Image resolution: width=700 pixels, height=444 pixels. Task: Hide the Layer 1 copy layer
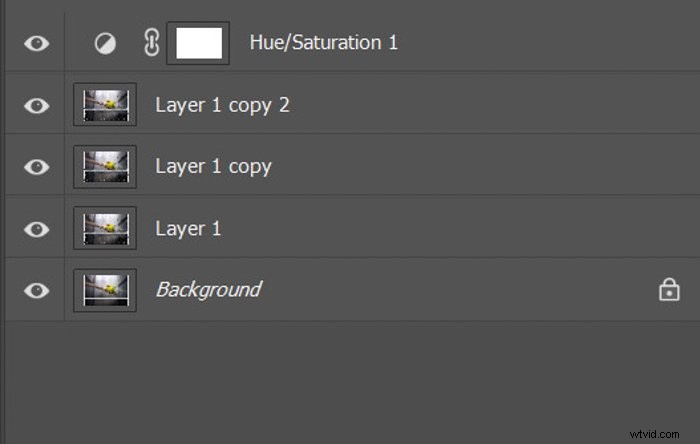[36, 167]
